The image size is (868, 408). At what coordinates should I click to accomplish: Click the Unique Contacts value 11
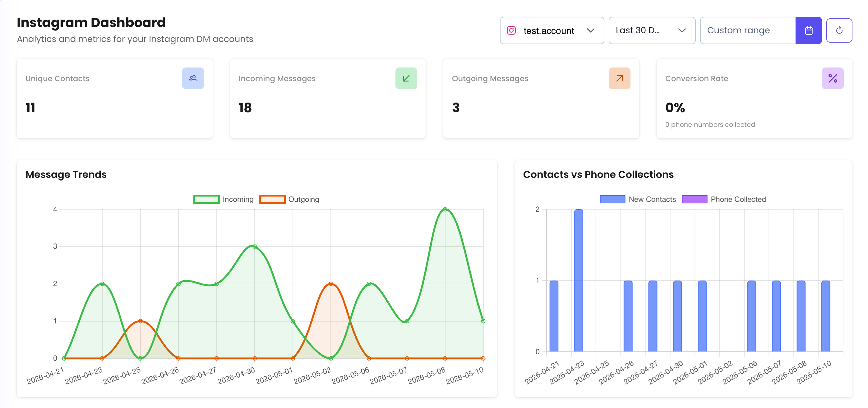pyautogui.click(x=30, y=108)
